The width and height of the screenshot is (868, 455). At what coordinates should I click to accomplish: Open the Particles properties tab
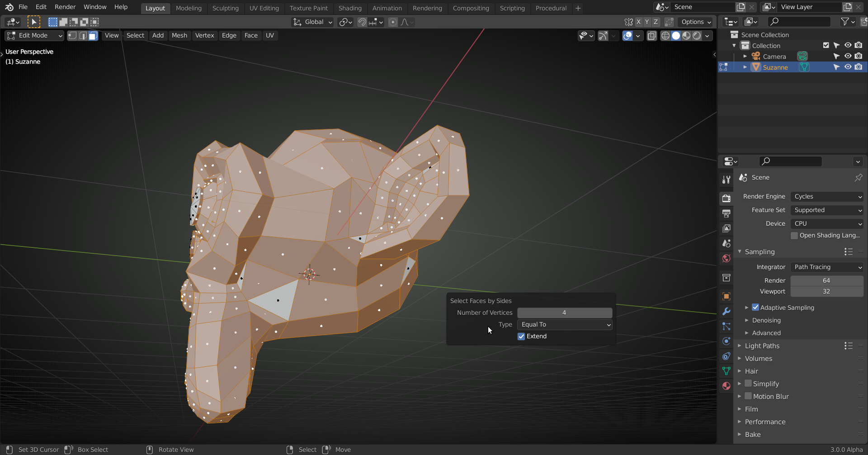point(726,326)
